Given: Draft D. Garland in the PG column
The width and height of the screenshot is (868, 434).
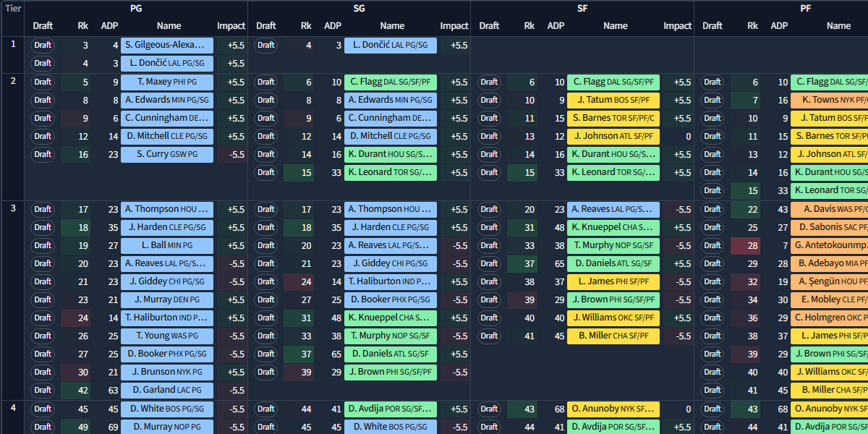Looking at the screenshot, I should pyautogui.click(x=43, y=391).
